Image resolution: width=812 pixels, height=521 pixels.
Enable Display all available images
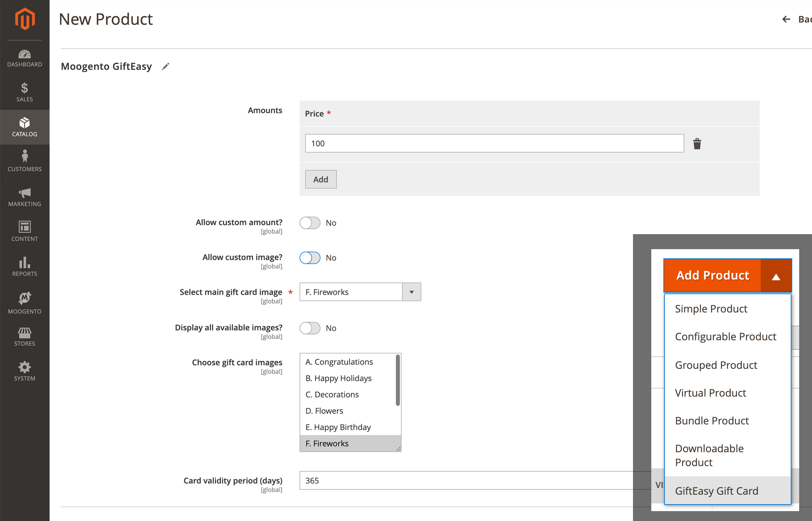[x=310, y=328]
